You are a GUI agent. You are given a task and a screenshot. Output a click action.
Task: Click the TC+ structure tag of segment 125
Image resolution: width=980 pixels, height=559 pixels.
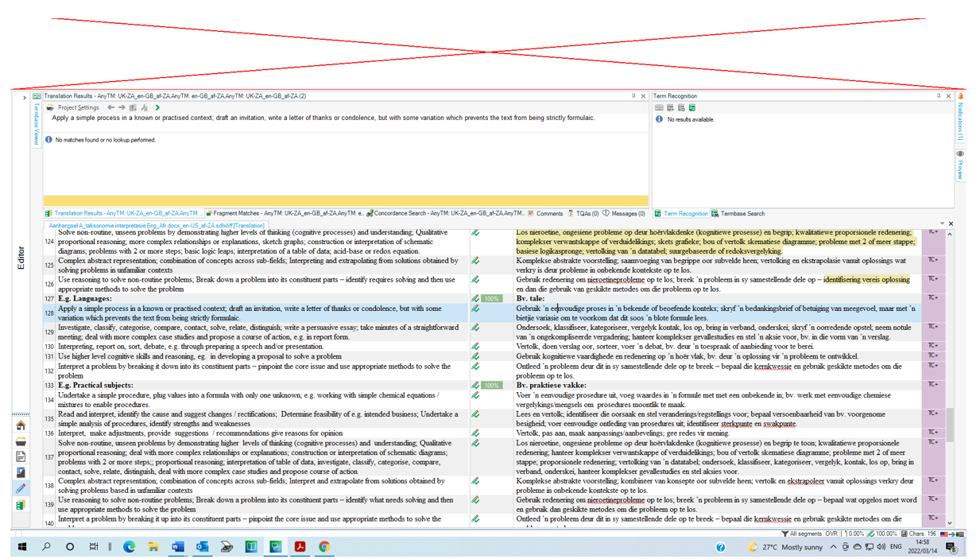[933, 260]
